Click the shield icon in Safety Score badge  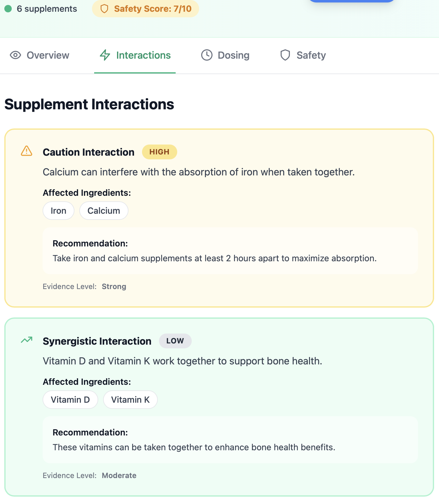click(104, 9)
